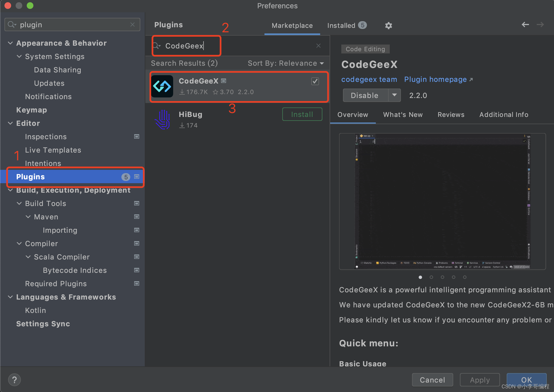Collapse the Appearance & Behavior section
This screenshot has width=554, height=392.
pyautogui.click(x=10, y=43)
